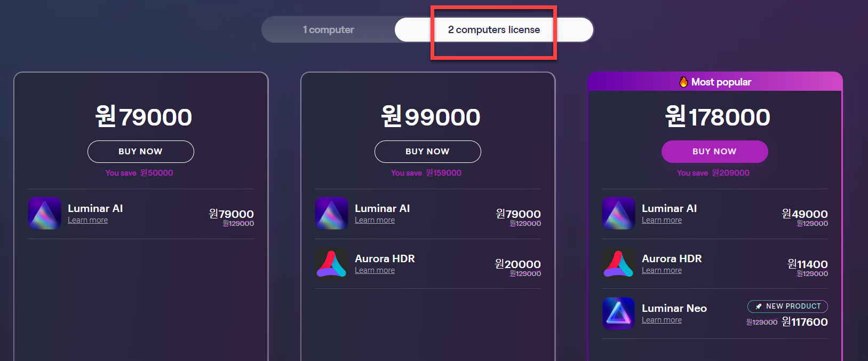This screenshot has width=868, height=361.
Task: Click Luminar AI icon in ₩99000 plan
Action: coord(332,214)
